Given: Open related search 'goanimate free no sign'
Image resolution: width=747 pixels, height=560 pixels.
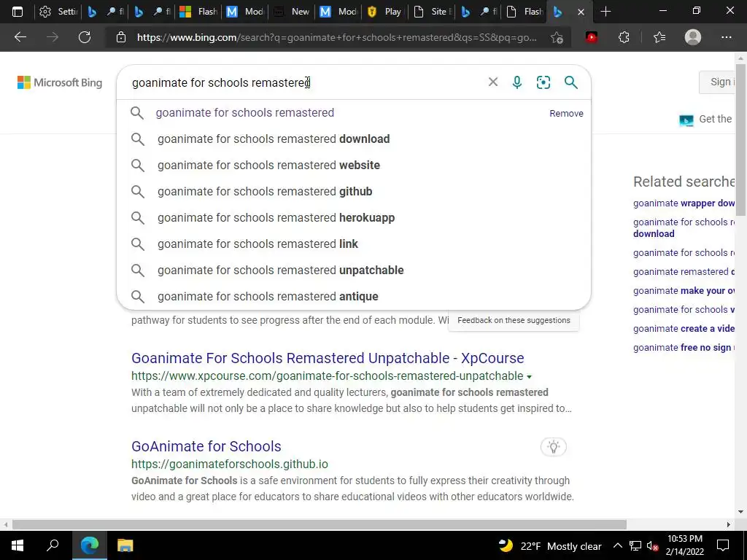Looking at the screenshot, I should (x=684, y=348).
